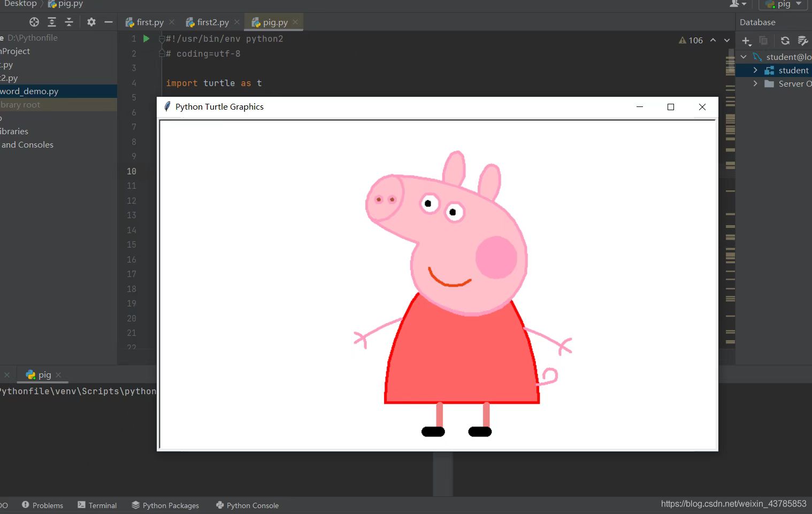Click the warning icon showing 106 problems
Image resolution: width=812 pixels, height=514 pixels.
(683, 40)
